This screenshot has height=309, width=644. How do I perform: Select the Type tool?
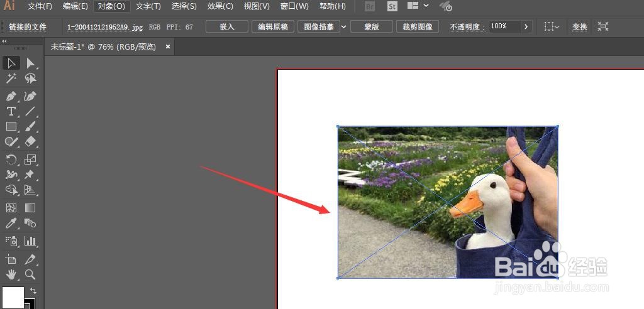pos(11,112)
